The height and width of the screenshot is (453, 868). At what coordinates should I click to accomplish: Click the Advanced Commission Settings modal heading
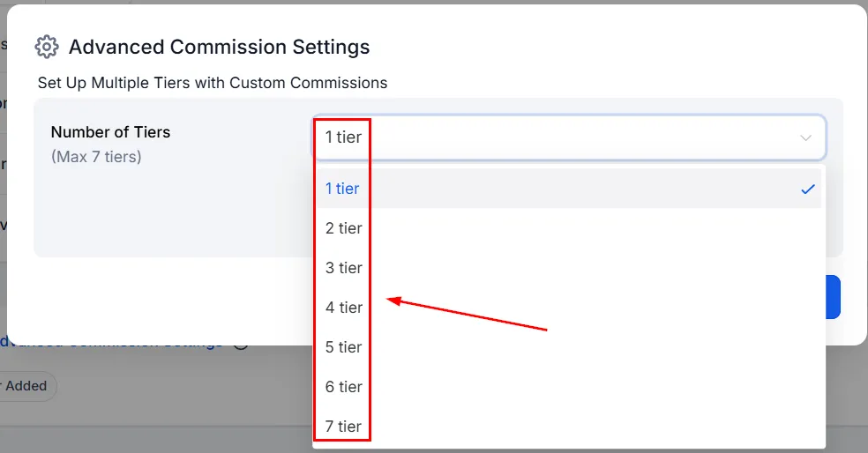coord(220,47)
